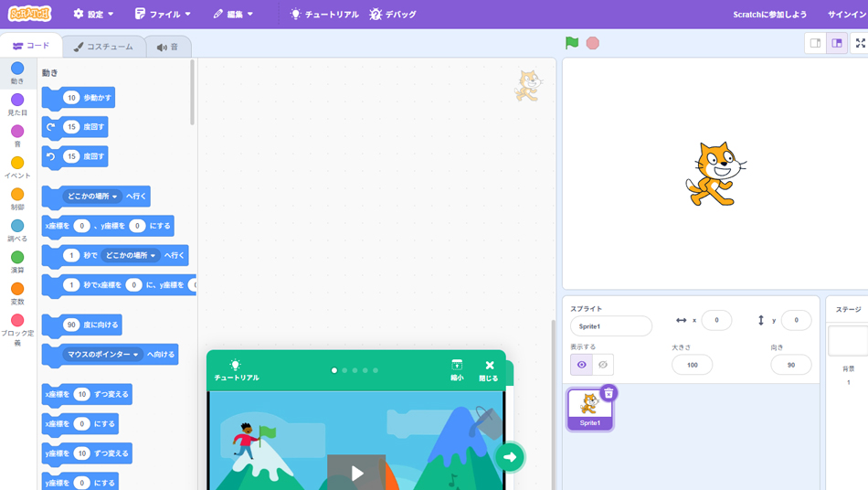Select the イベント events category
This screenshot has height=490, width=868.
(x=17, y=167)
